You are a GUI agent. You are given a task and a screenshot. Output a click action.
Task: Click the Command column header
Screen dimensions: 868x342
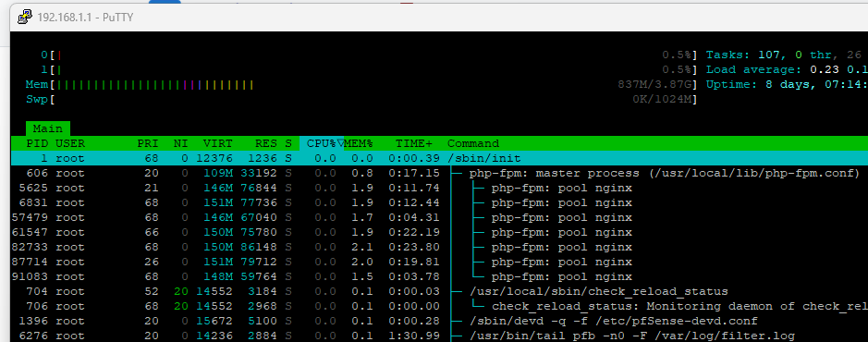click(473, 143)
